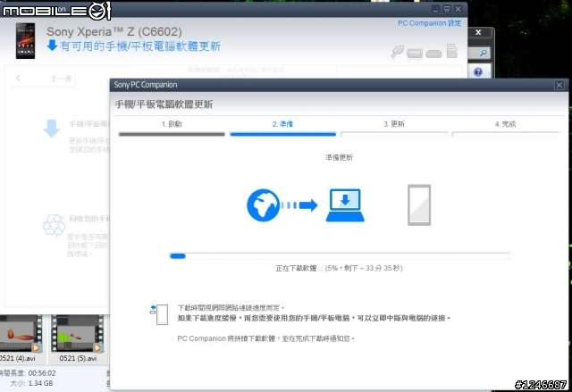Minimize the PC Companion main window
Viewport: 572px width, 392px height.
click(x=435, y=9)
